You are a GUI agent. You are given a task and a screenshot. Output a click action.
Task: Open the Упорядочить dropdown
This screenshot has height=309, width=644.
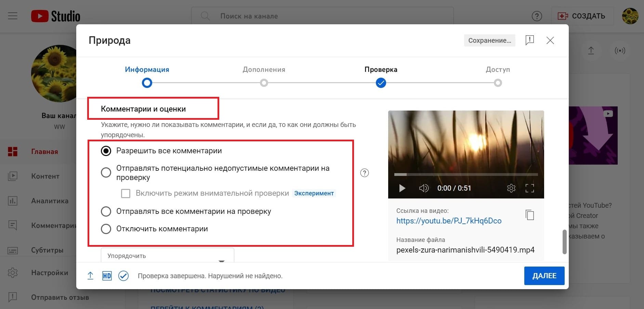coord(168,255)
